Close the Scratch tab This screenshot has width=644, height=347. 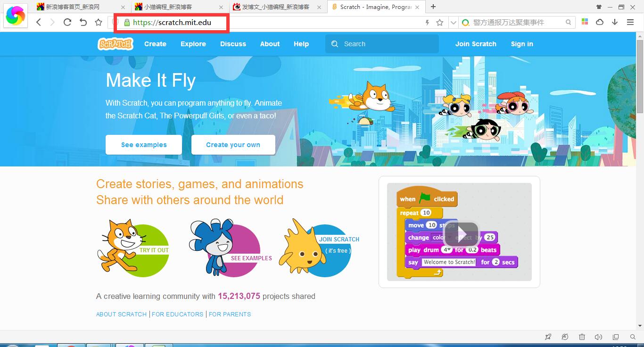tap(418, 7)
